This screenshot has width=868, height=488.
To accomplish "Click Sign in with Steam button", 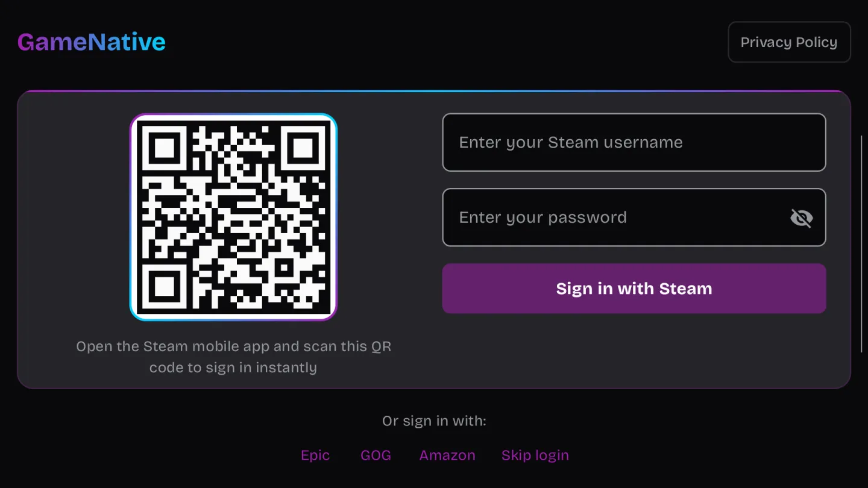I will (634, 289).
